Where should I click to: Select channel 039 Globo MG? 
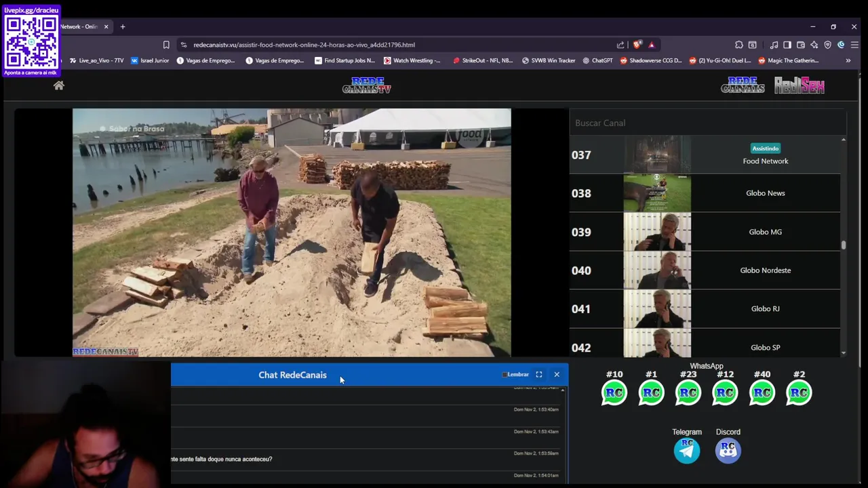[x=705, y=232]
